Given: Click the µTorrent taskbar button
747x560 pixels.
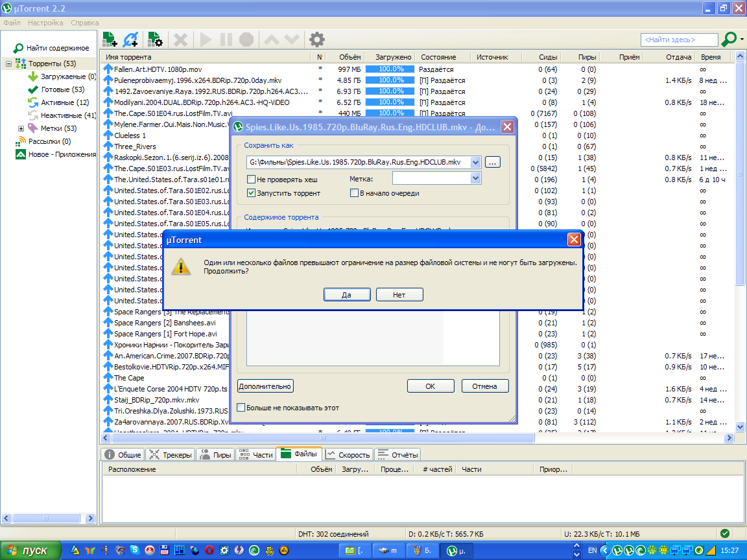Looking at the screenshot, I should click(x=456, y=550).
